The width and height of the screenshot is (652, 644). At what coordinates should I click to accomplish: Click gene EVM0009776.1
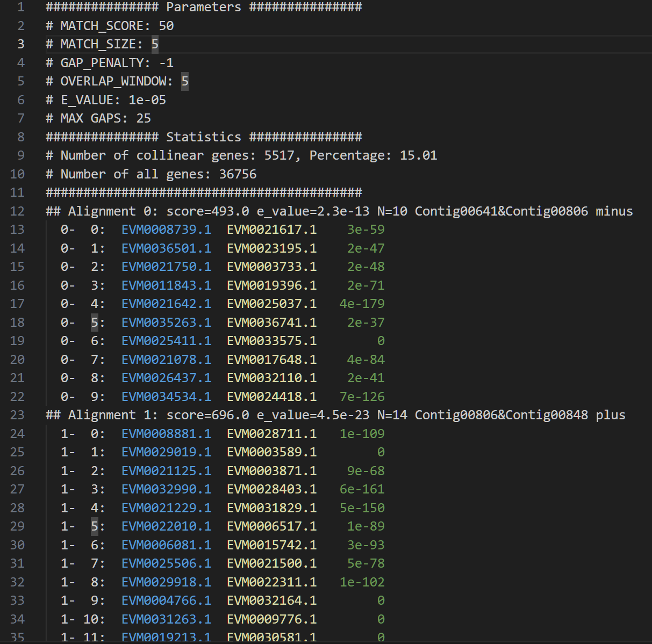click(271, 619)
